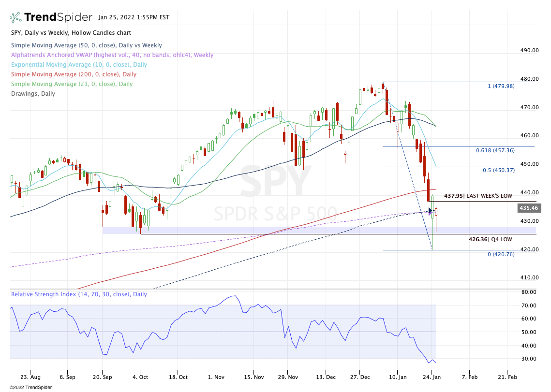Click the 4. Oct date axis label
Screen dimensions: 551x392
pyautogui.click(x=140, y=377)
